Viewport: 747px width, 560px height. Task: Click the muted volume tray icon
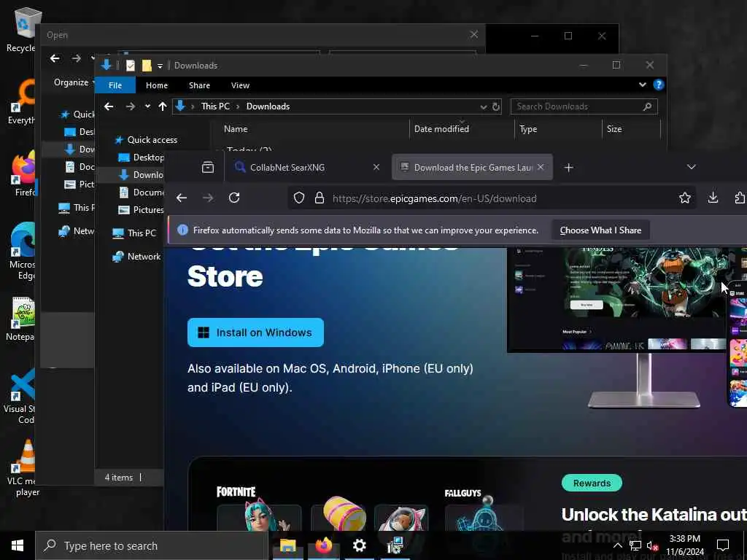[652, 546]
